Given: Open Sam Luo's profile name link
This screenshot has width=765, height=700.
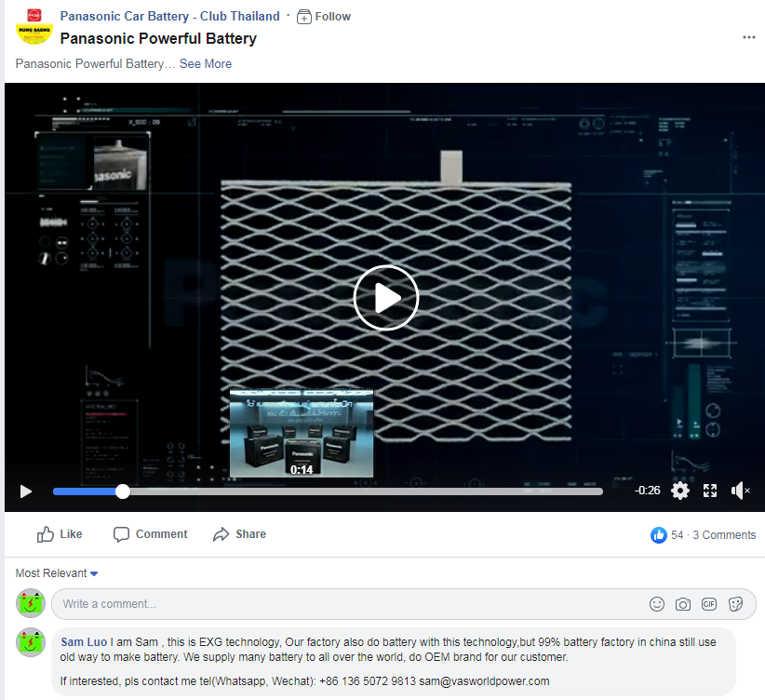Looking at the screenshot, I should coord(84,642).
